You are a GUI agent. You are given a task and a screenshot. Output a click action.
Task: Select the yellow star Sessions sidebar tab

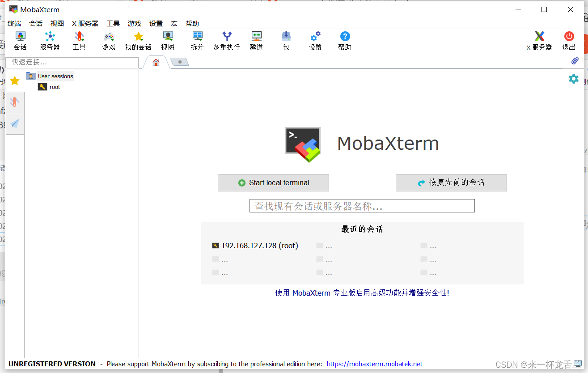(x=15, y=81)
